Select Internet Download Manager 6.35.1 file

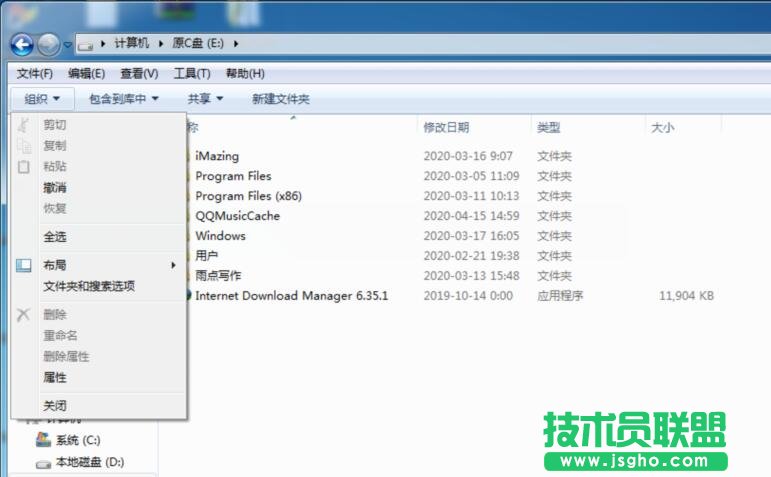pyautogui.click(x=292, y=296)
